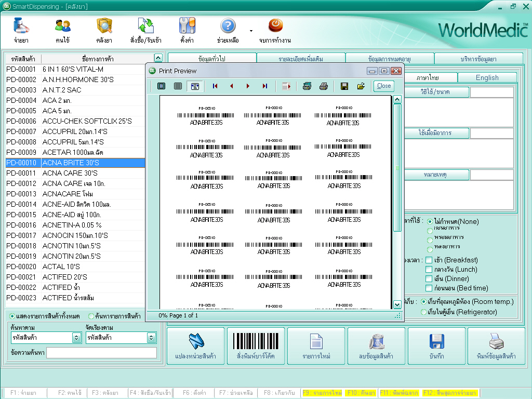Click the plain printer icon in Print Preview
532x399 pixels.
pyautogui.click(x=324, y=86)
